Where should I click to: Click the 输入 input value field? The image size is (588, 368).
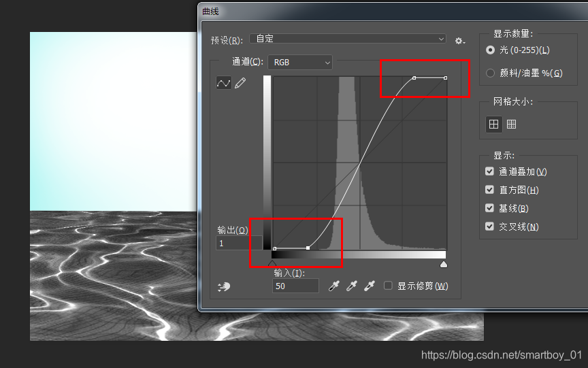click(x=295, y=286)
